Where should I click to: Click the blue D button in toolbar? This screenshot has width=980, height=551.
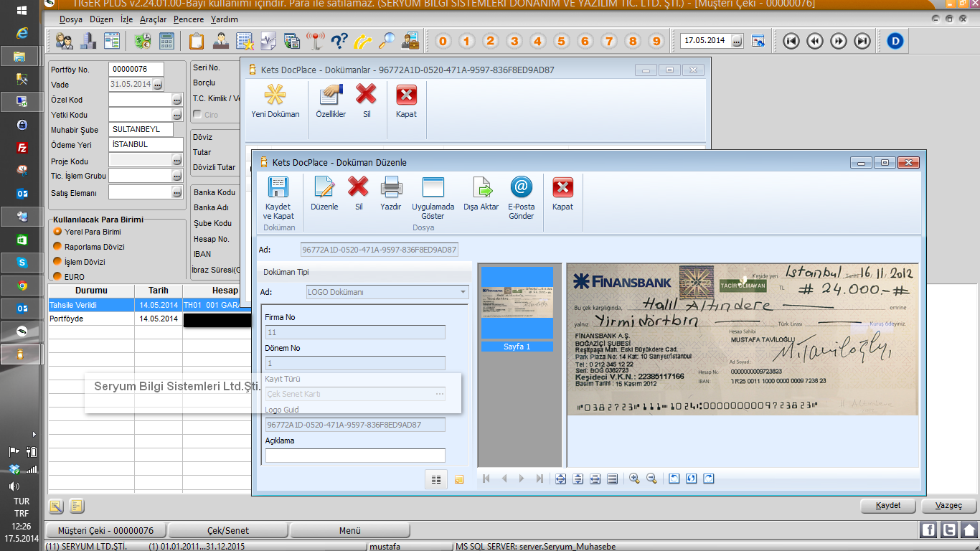pyautogui.click(x=895, y=41)
